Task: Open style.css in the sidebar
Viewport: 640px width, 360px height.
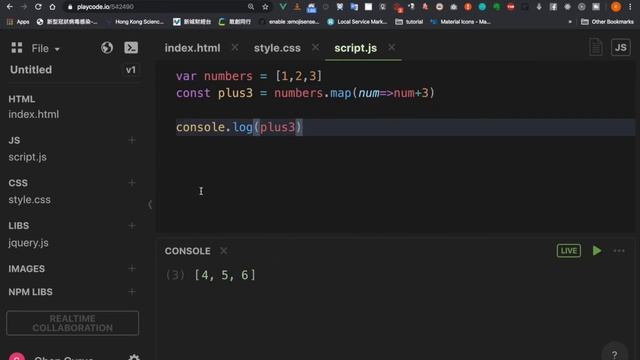Action: pyautogui.click(x=29, y=200)
